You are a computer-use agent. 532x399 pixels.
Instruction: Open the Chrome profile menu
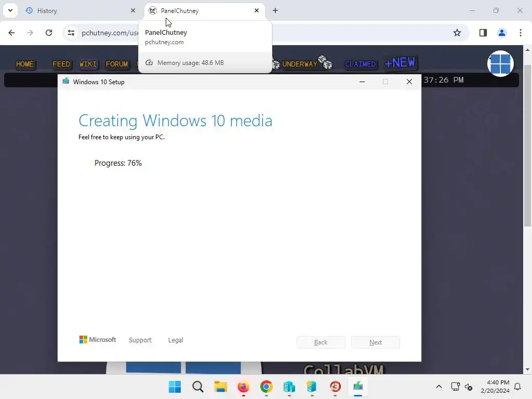502,33
